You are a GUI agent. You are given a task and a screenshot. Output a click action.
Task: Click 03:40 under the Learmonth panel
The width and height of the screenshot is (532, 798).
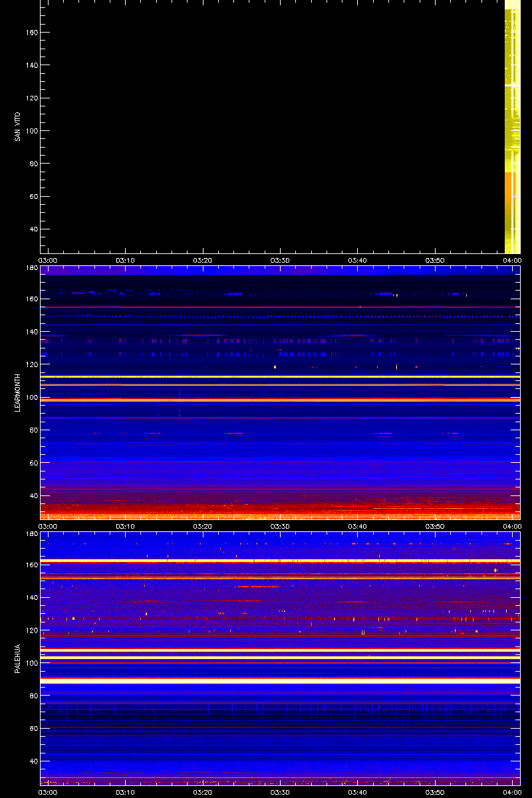click(358, 526)
